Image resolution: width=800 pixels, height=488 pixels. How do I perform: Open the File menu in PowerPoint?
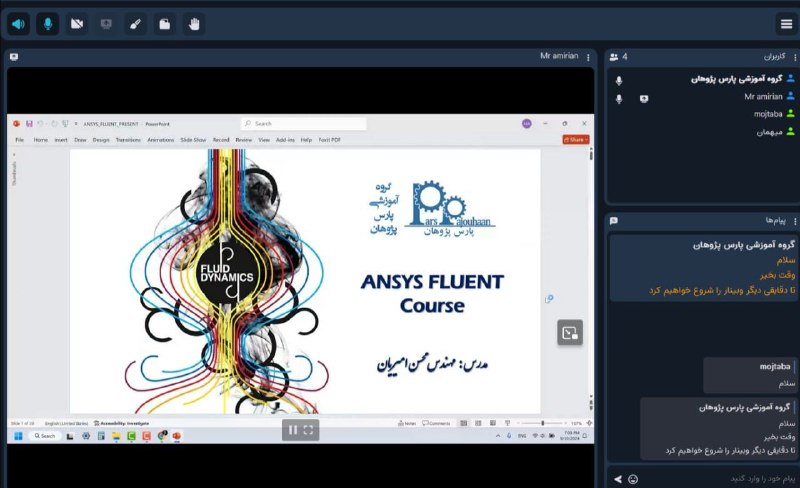[19, 140]
